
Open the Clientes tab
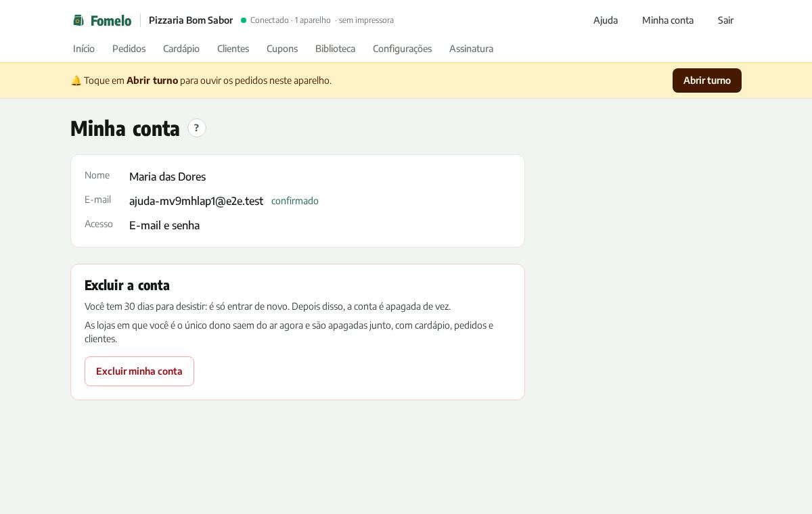pyautogui.click(x=233, y=49)
